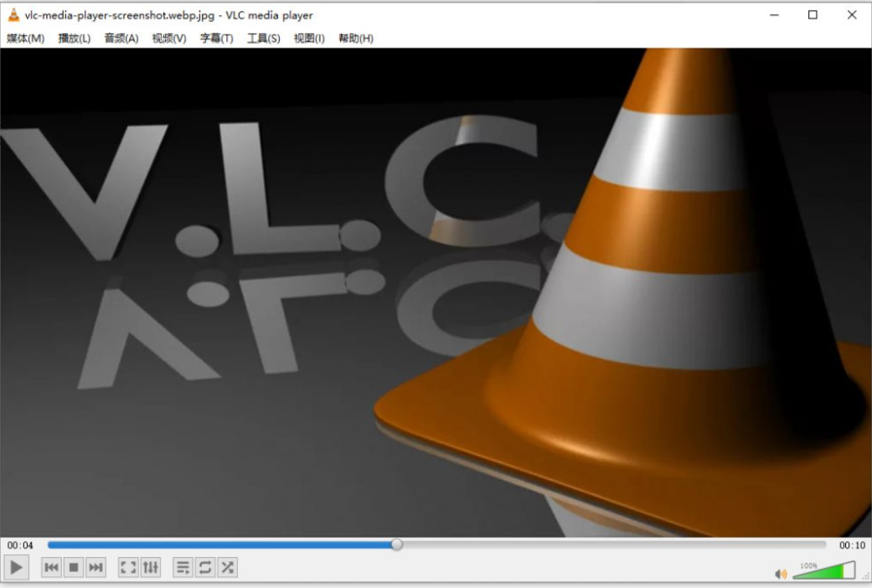Close the VLC media player window
Image resolution: width=872 pixels, height=588 pixels.
point(851,15)
